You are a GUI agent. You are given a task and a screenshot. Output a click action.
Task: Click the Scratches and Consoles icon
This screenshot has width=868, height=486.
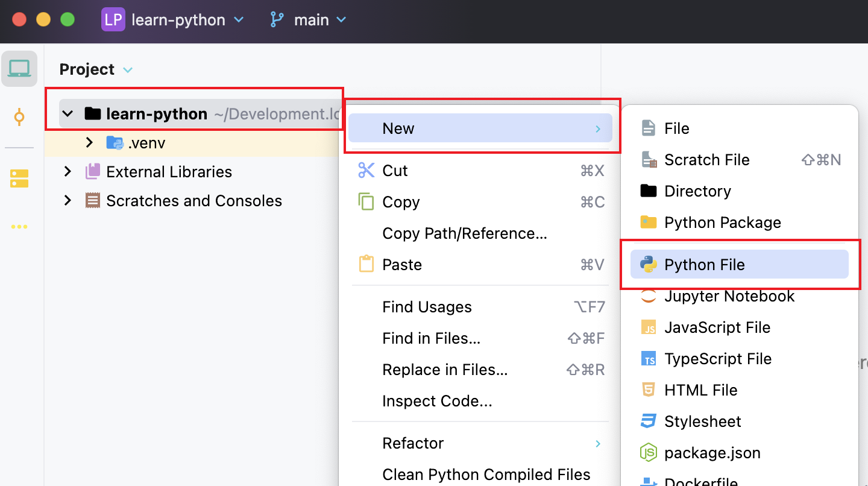tap(93, 201)
